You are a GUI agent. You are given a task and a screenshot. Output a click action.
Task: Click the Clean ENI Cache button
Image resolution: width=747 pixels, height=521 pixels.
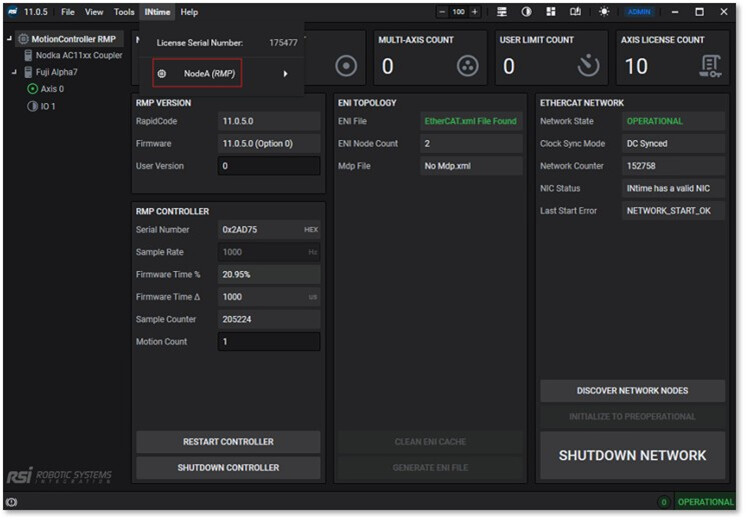430,442
